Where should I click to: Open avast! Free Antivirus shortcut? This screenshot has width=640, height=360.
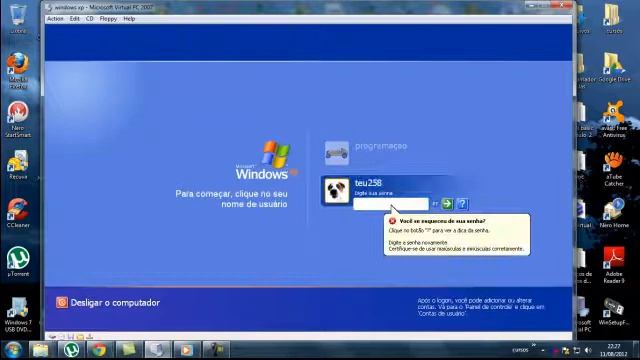click(614, 119)
